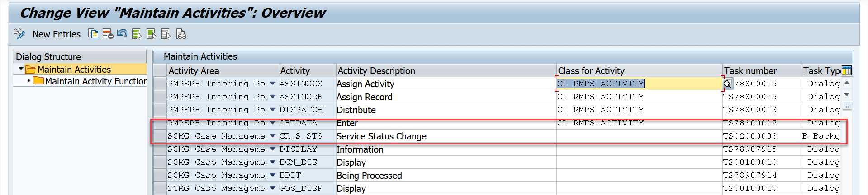868x195 pixels.
Task: Click the Undo Change arrow icon
Action: (x=122, y=34)
